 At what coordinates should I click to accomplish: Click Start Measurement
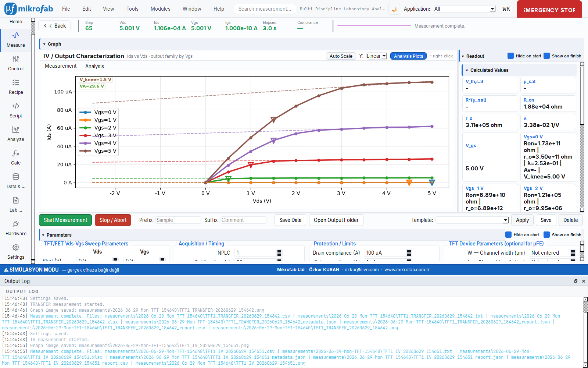click(x=65, y=220)
